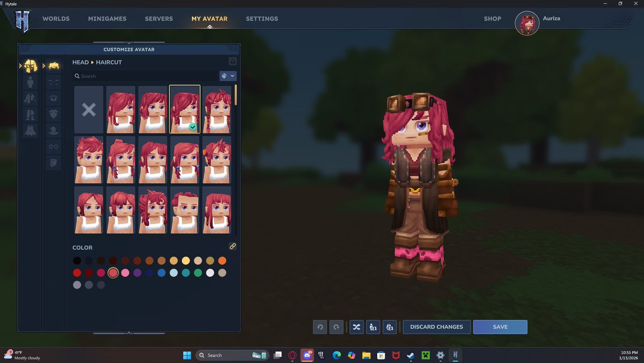Open Minecraft creeper icon in taskbar
Screen dimensions: 644x363
425,355
